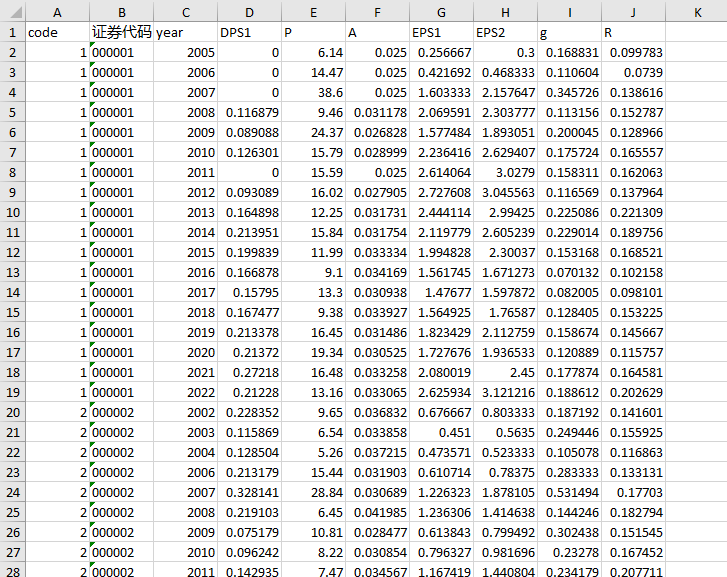Screen dimensions: 727x577
Task: Select column B header
Action: 121,12
